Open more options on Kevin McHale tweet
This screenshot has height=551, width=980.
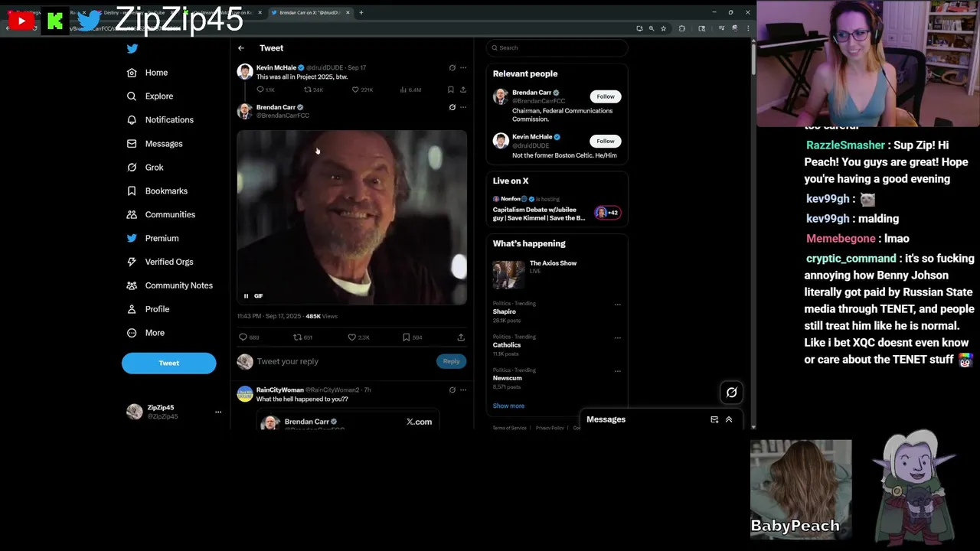pos(463,68)
